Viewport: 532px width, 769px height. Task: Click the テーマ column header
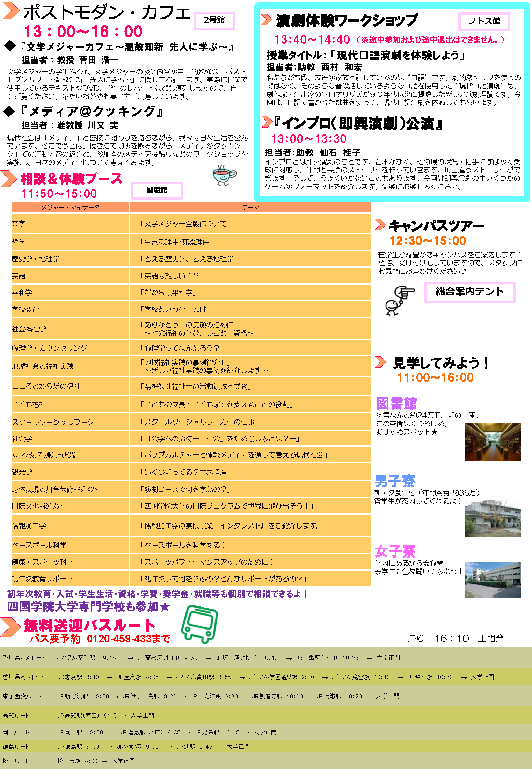click(x=250, y=208)
